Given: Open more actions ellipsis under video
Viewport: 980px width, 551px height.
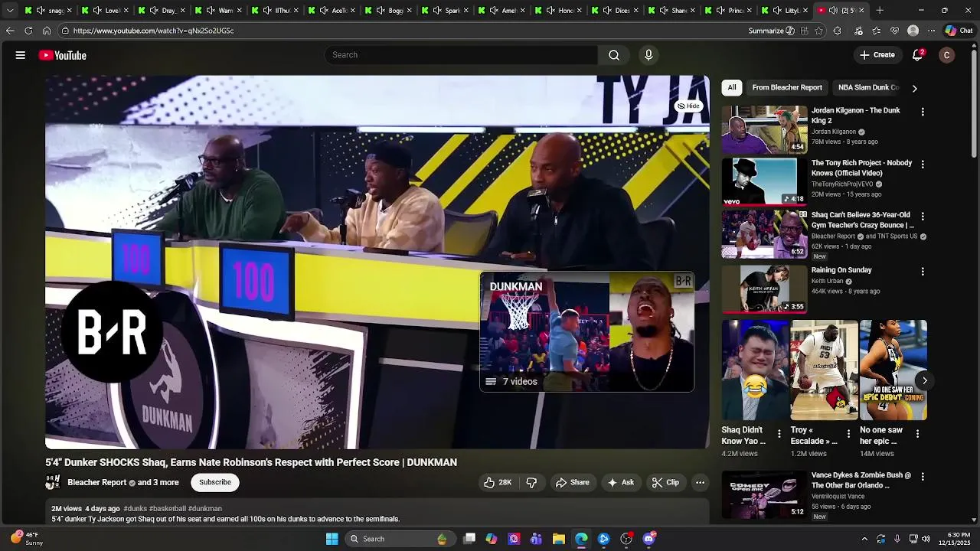Looking at the screenshot, I should [x=700, y=482].
